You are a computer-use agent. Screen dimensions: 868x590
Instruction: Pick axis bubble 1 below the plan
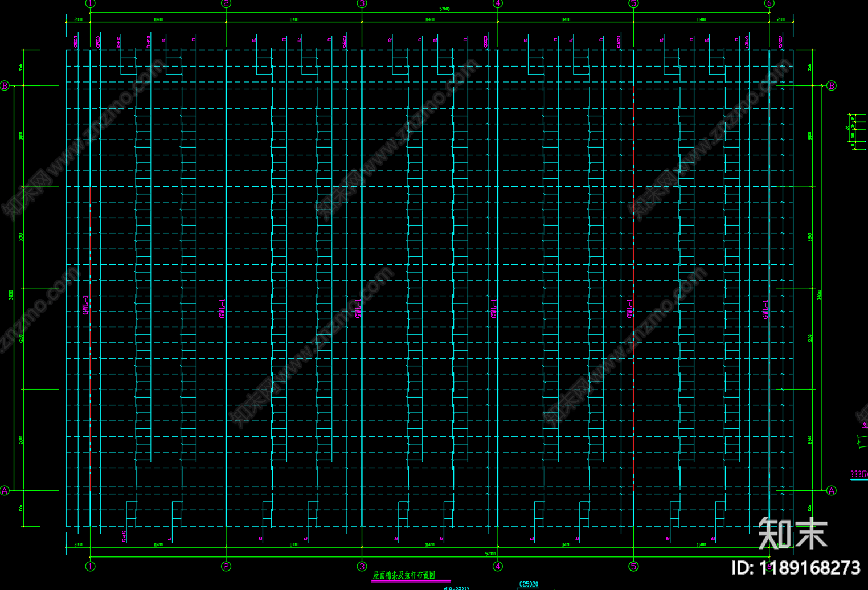(x=90, y=566)
